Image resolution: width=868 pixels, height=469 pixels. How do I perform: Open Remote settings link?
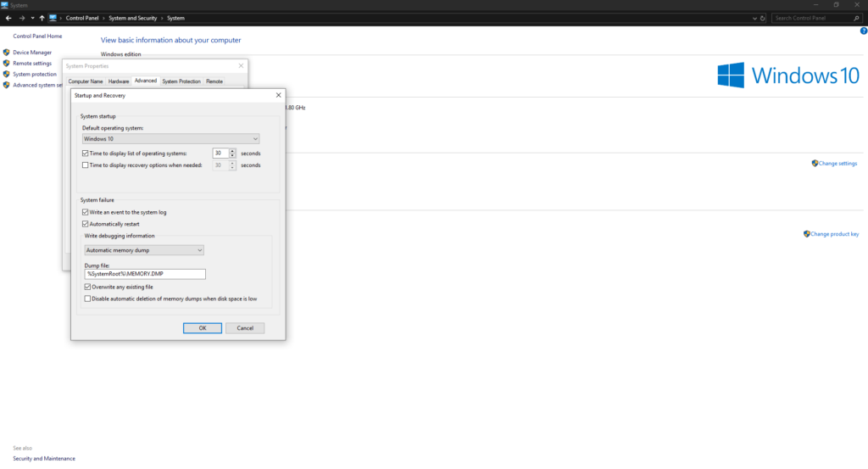click(x=32, y=63)
